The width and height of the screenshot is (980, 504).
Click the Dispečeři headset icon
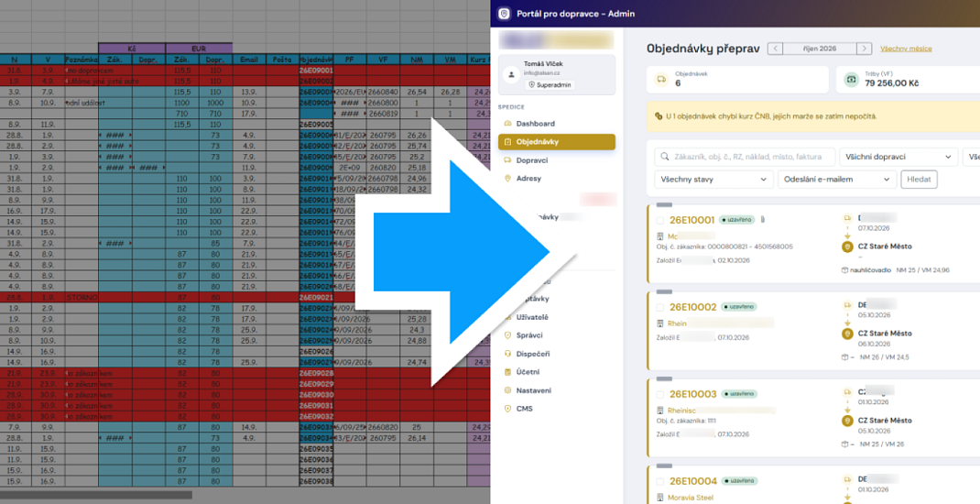click(507, 354)
